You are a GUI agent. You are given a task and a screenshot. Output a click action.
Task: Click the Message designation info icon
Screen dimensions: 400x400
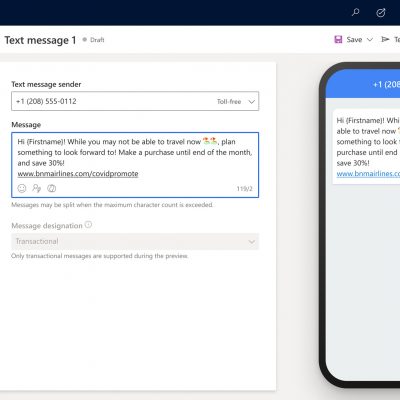88,225
